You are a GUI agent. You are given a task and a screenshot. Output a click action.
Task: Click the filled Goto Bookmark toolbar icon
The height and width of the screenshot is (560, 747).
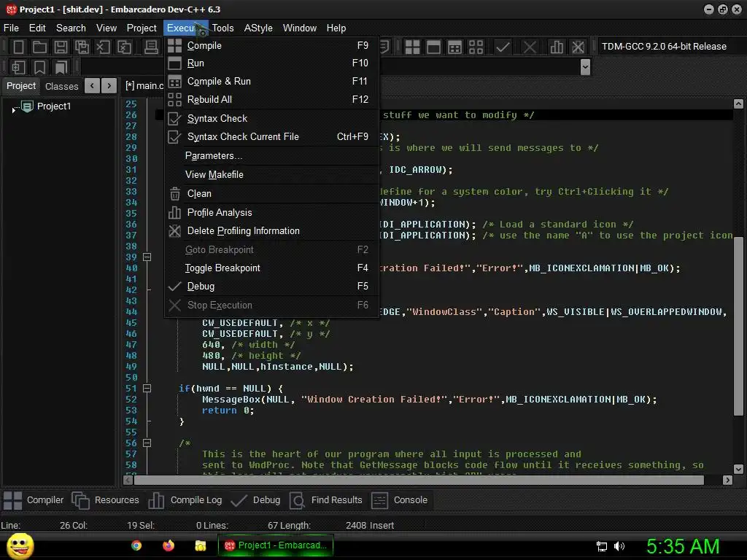point(61,67)
